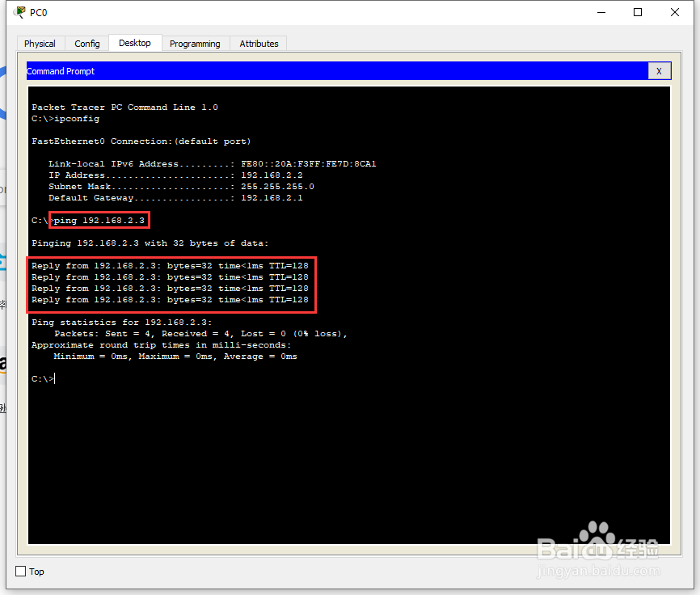The height and width of the screenshot is (595, 700).
Task: Switch to the Attributes tab
Action: click(259, 44)
